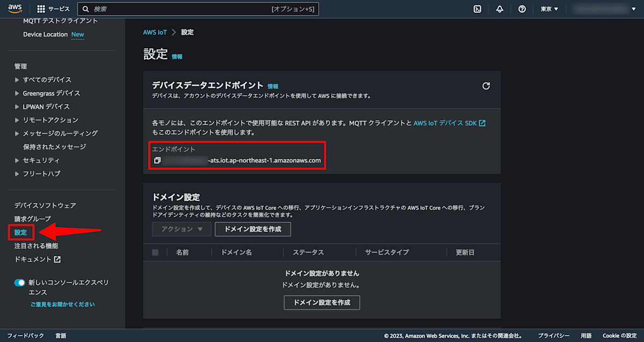Viewport: 644px width, 342px height.
Task: Open プライバシー footer link
Action: tap(554, 336)
